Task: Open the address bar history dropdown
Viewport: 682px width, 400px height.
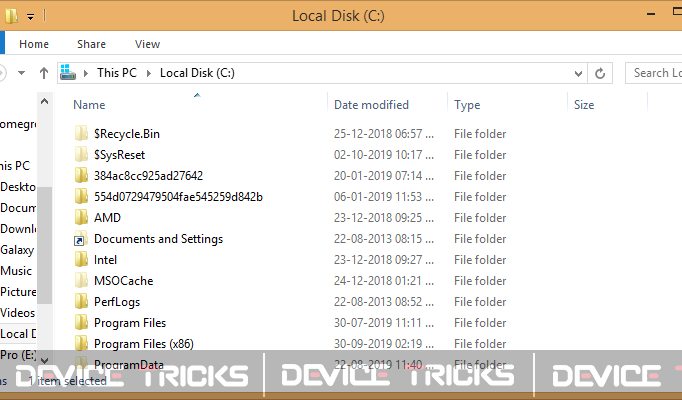Action: pos(578,73)
